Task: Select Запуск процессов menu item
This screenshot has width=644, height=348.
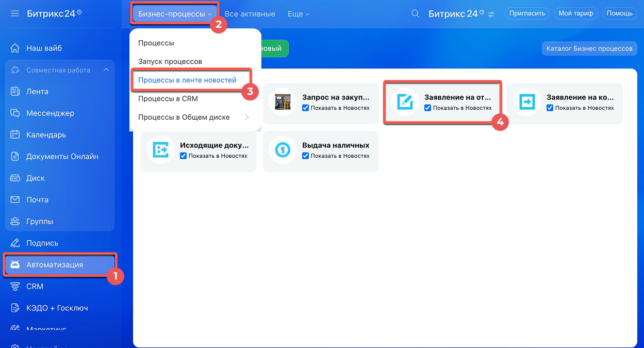Action: tap(170, 61)
